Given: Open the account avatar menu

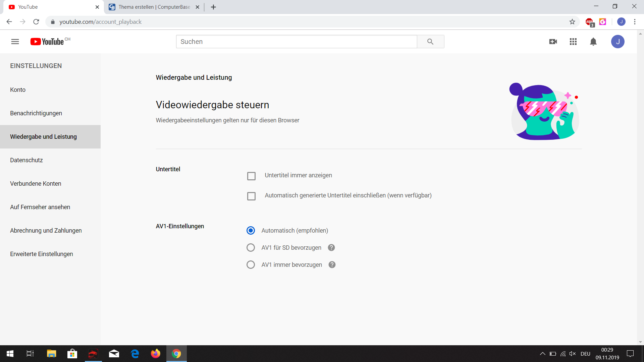Looking at the screenshot, I should (x=618, y=42).
